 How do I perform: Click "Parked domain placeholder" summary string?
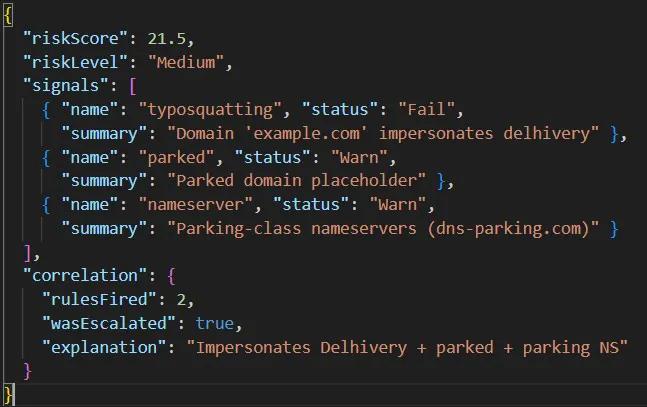click(296, 181)
